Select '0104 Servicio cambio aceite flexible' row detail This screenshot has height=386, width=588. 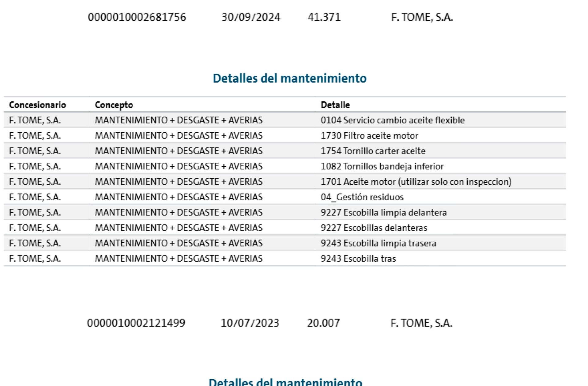pos(393,120)
